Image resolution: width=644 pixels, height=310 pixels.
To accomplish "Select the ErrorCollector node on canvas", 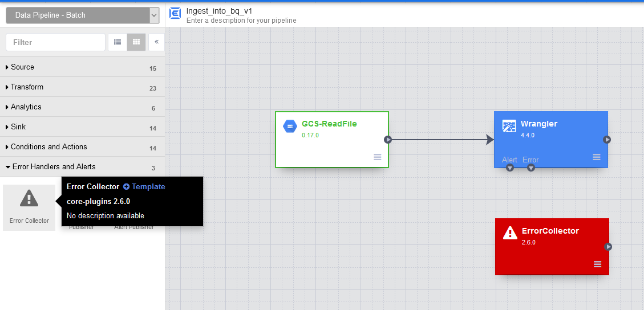I will coord(552,246).
